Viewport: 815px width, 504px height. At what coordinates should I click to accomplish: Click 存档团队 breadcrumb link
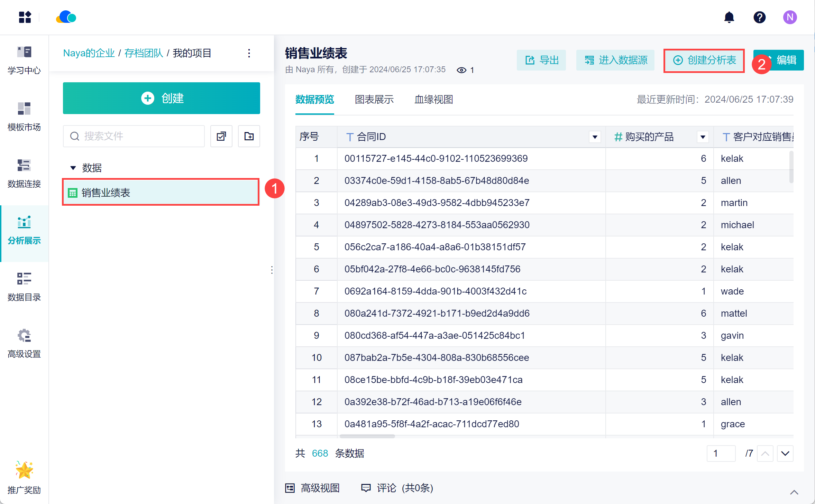144,53
